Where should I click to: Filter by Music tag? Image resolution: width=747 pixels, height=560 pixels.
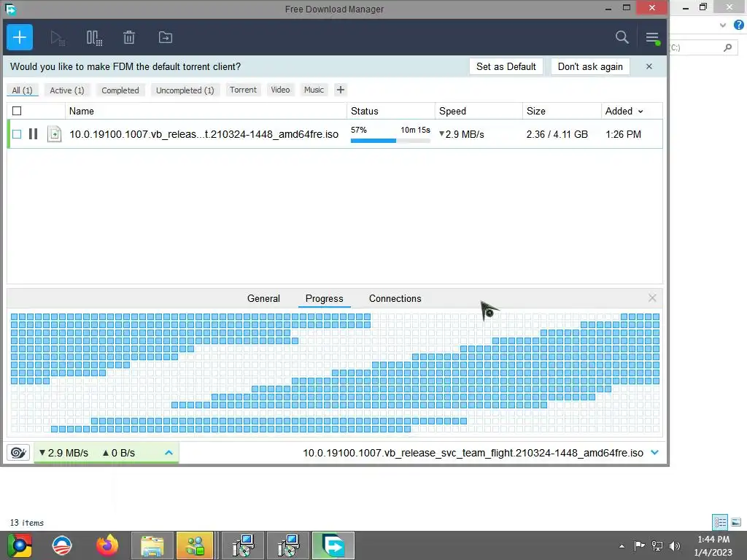pyautogui.click(x=314, y=90)
